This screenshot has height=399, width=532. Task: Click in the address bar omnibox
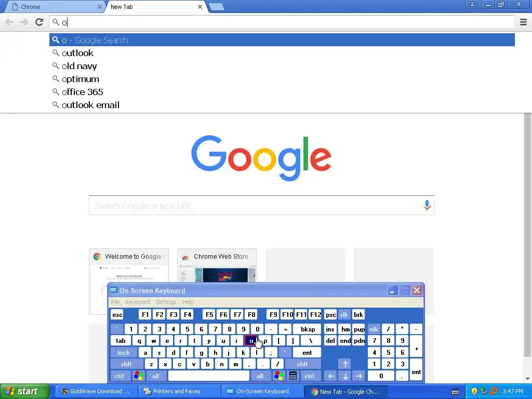(x=282, y=22)
